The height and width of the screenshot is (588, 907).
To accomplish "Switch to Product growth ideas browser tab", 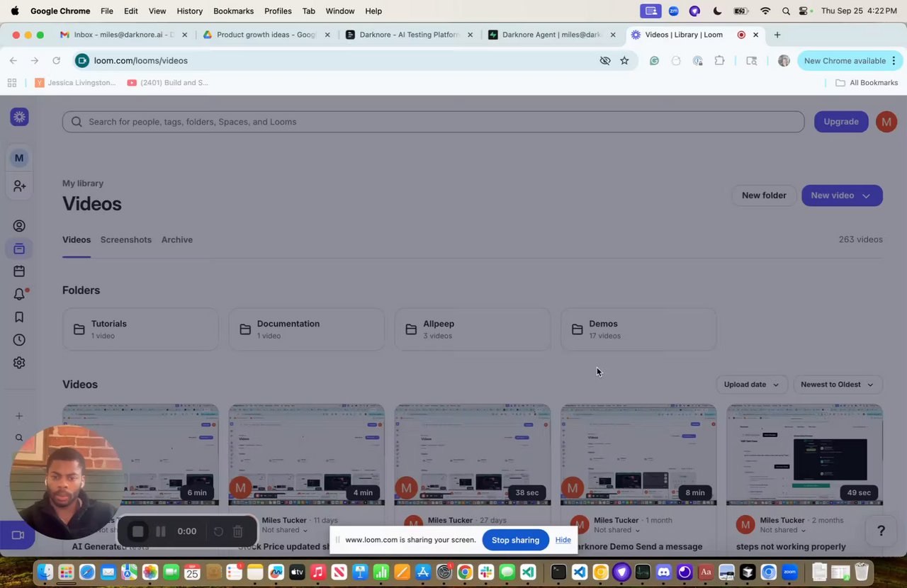I will click(266, 35).
